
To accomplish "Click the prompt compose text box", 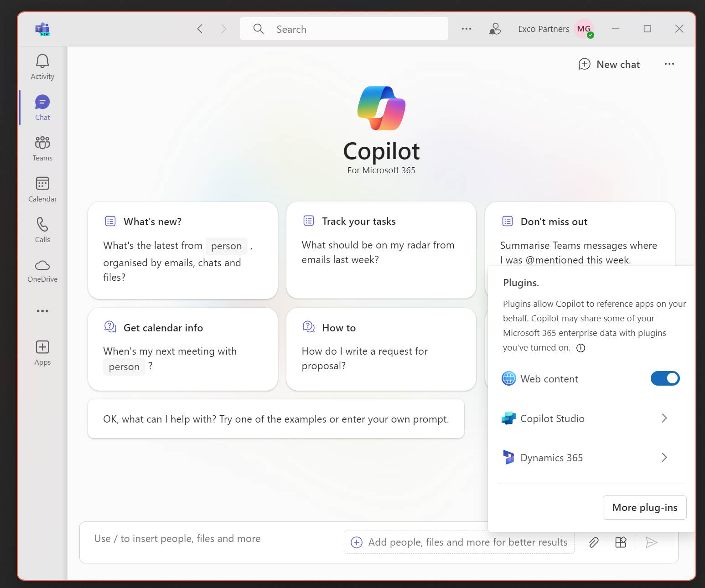I will (212, 542).
